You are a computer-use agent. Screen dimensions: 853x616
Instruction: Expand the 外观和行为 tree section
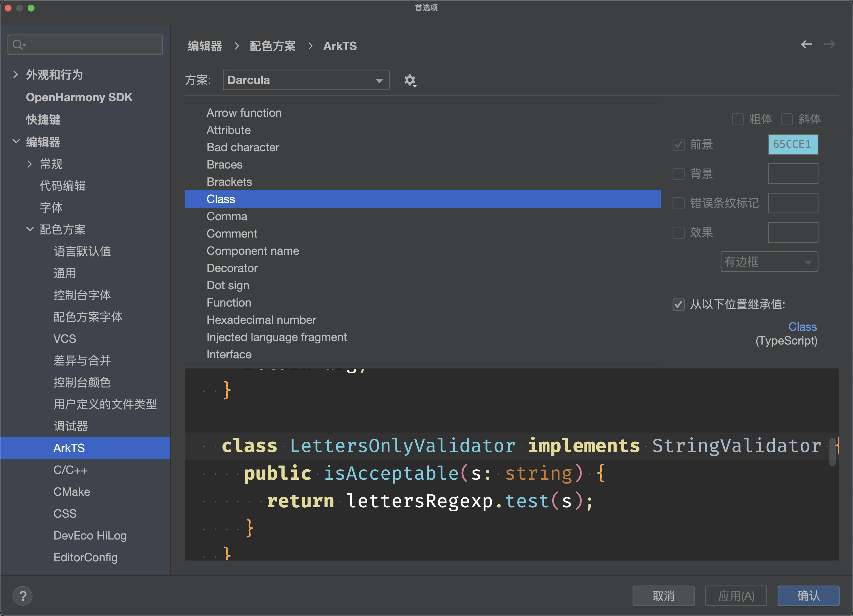(16, 74)
